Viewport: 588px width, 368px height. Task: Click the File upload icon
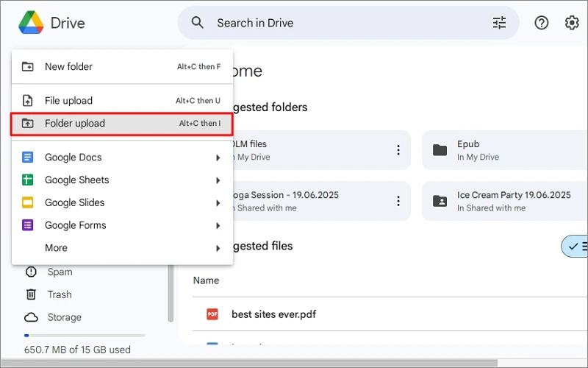27,101
